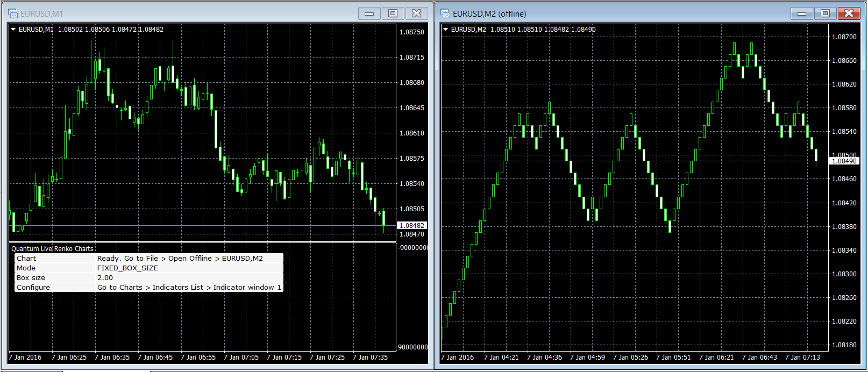This screenshot has width=868, height=372.
Task: Close the EURUSD,M1 chart window
Action: pyautogui.click(x=416, y=13)
